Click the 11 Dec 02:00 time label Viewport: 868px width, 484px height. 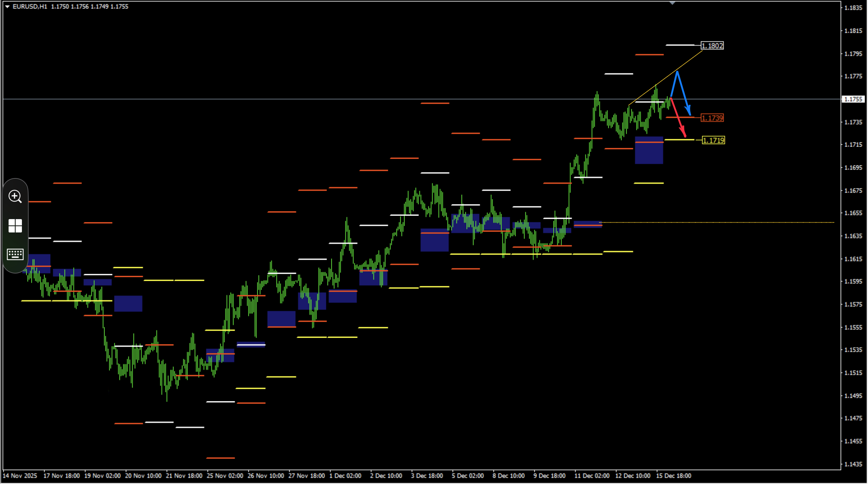point(592,475)
